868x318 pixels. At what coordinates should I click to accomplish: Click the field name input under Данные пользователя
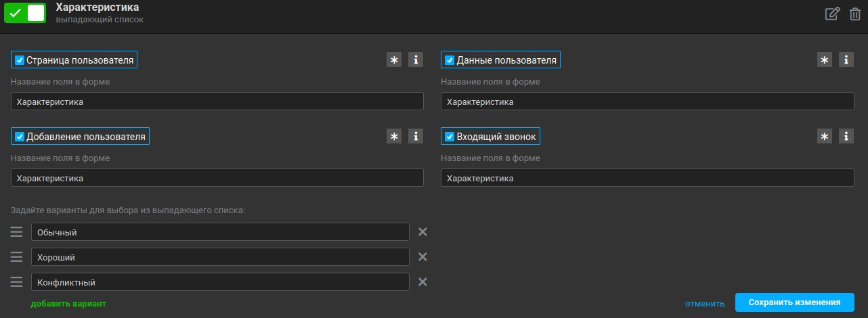click(x=647, y=101)
